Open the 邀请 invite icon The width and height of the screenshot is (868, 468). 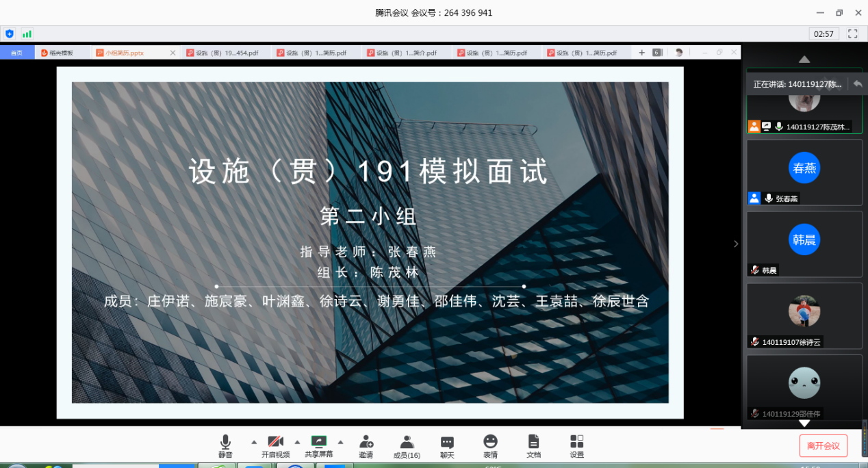366,446
